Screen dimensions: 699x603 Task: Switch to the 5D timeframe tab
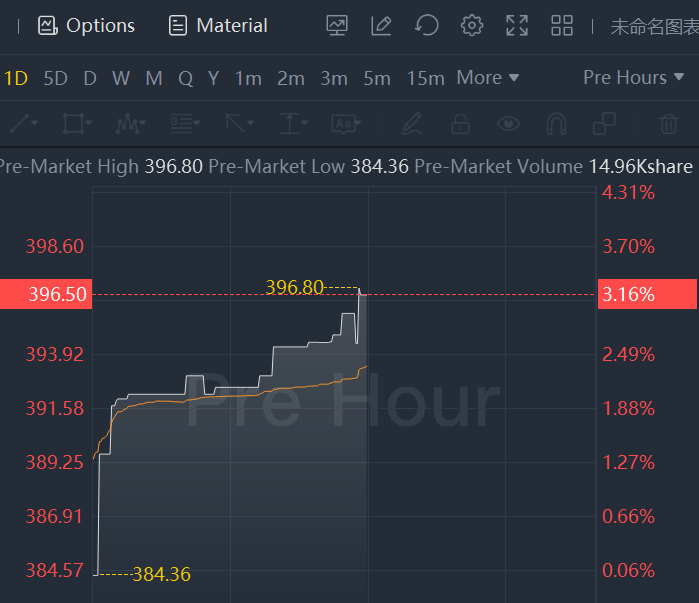55,78
